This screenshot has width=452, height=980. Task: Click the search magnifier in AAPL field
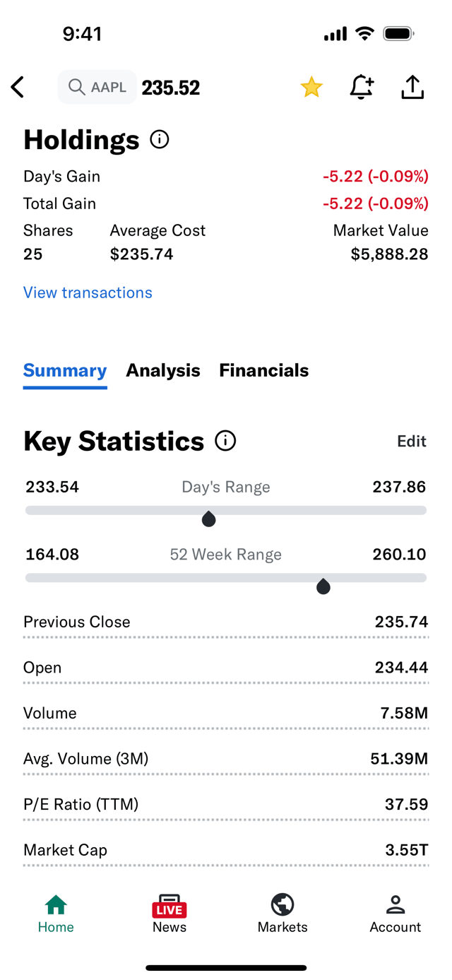coord(76,87)
